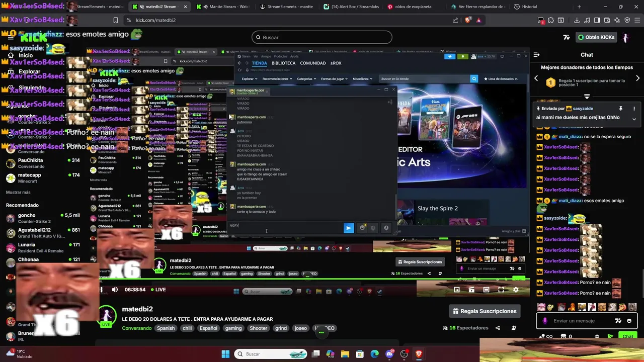644x362 pixels.
Task: Click the Obtén KICKs button
Action: click(596, 37)
